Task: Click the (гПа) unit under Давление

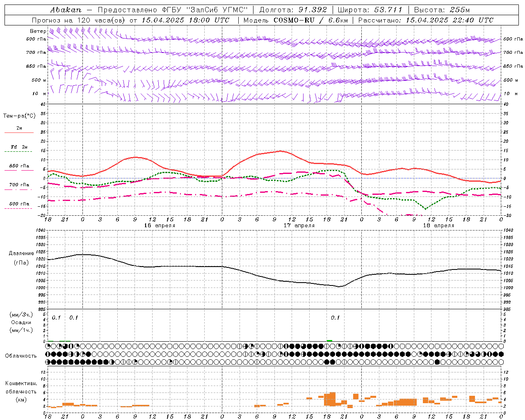Action: point(21,263)
